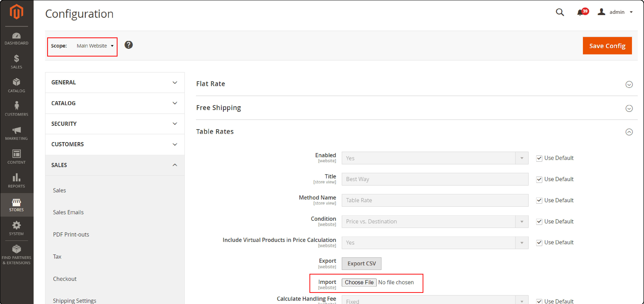Open the admin account dropdown arrow
Screen dimensions: 644x304
pos(631,12)
